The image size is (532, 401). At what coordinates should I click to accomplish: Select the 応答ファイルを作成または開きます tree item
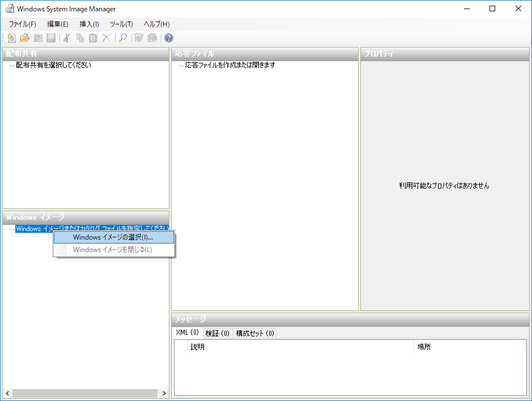pyautogui.click(x=230, y=65)
